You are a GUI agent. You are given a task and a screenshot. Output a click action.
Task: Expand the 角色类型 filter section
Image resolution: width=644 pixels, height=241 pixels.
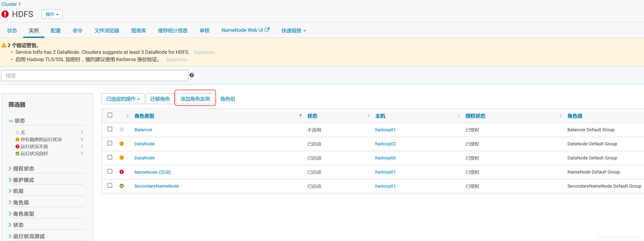pos(21,214)
